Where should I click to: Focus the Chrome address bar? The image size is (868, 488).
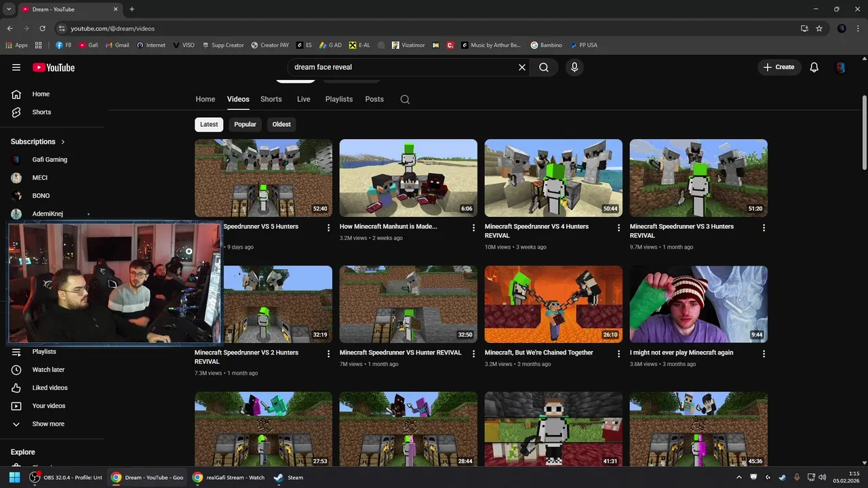427,28
